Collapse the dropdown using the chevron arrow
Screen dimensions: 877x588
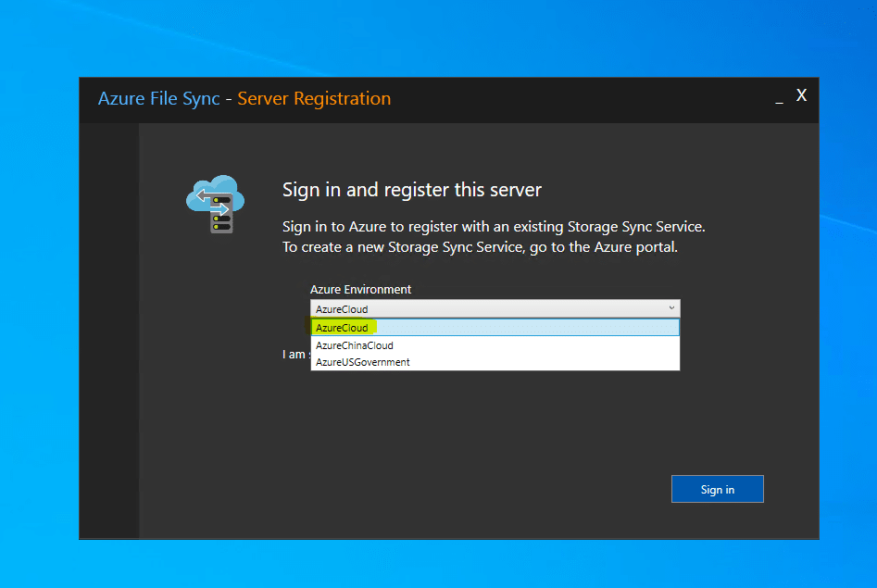click(x=671, y=308)
